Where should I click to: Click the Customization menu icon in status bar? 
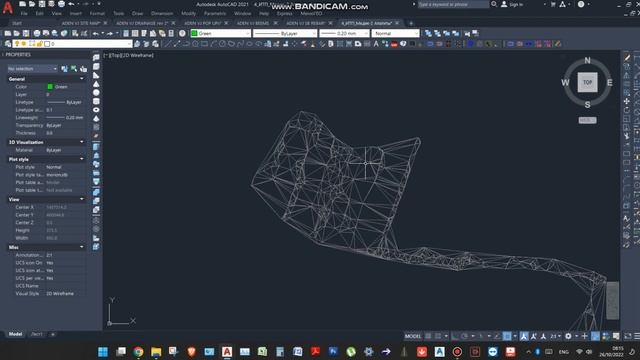(637, 336)
